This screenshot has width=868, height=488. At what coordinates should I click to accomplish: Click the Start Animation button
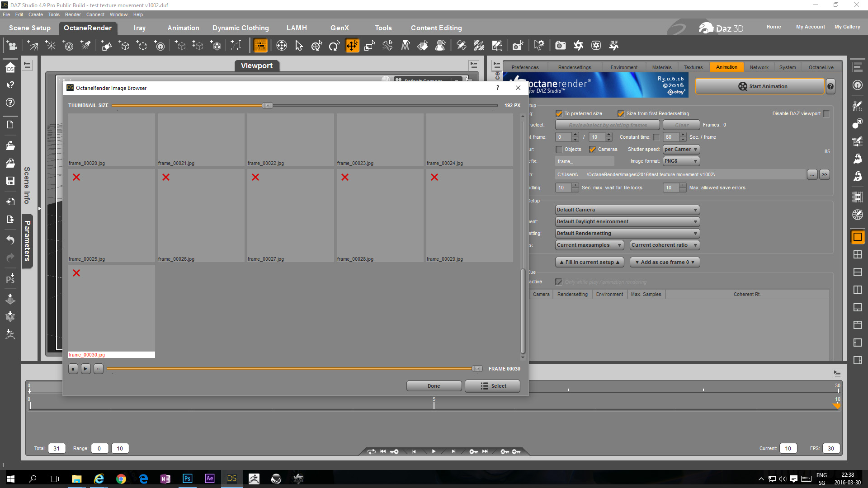(759, 86)
